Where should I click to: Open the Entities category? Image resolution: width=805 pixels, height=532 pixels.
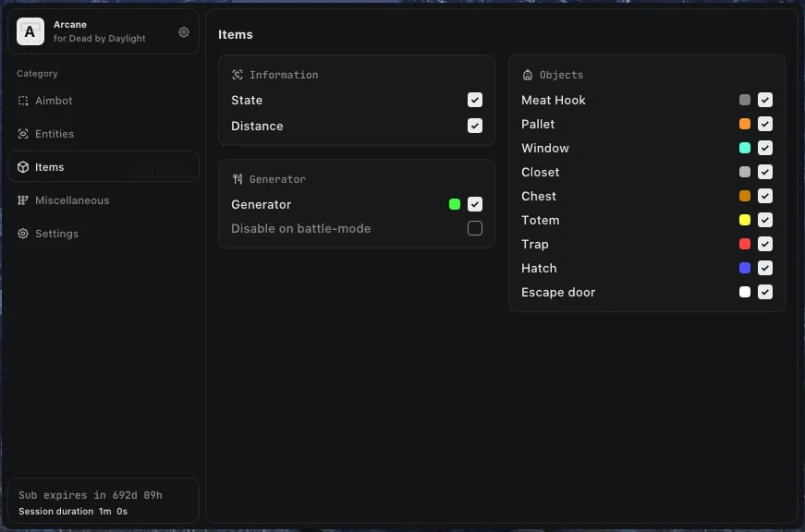(x=55, y=134)
